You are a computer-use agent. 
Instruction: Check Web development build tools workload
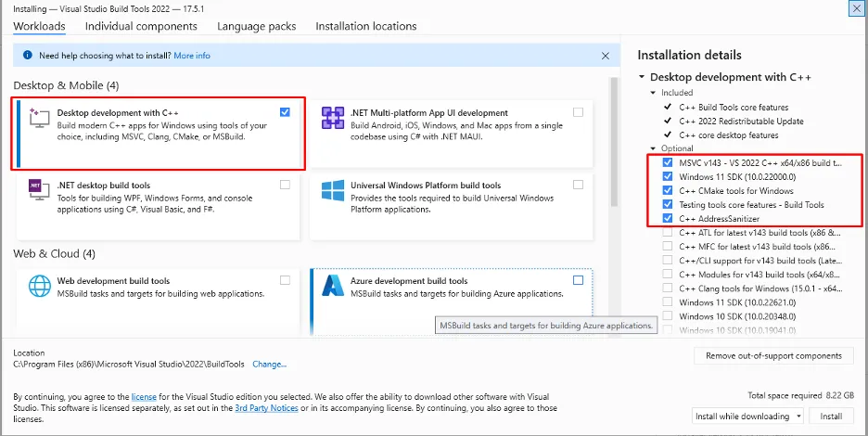(x=285, y=280)
